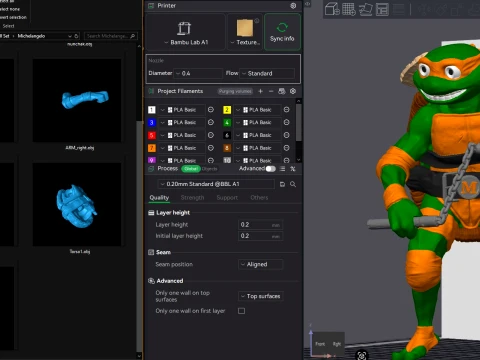Edit filament 8 preset icon
The image size is (480, 360).
click(286, 148)
